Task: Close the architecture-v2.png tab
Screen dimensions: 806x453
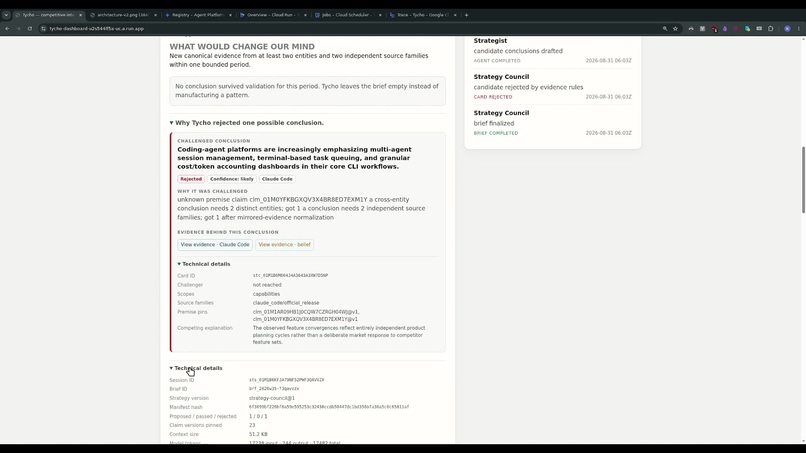Action: click(x=155, y=15)
